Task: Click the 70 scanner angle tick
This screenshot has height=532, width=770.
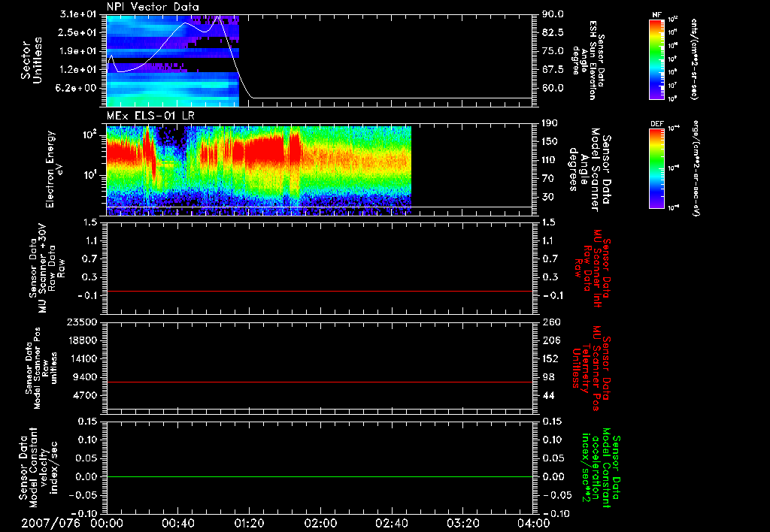Action: (x=548, y=179)
